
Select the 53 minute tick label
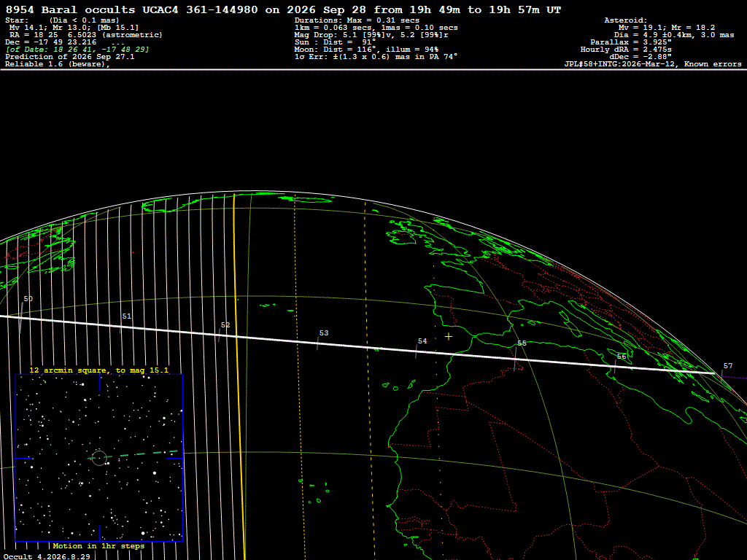tap(324, 333)
